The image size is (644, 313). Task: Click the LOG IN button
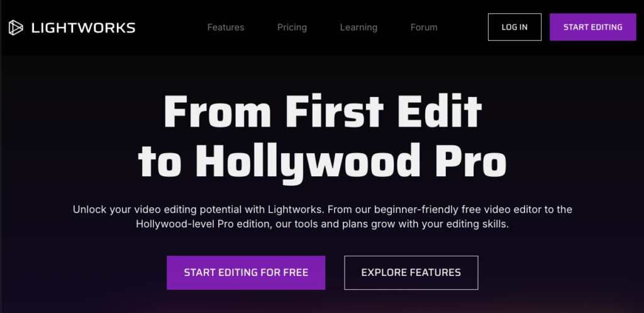[514, 27]
